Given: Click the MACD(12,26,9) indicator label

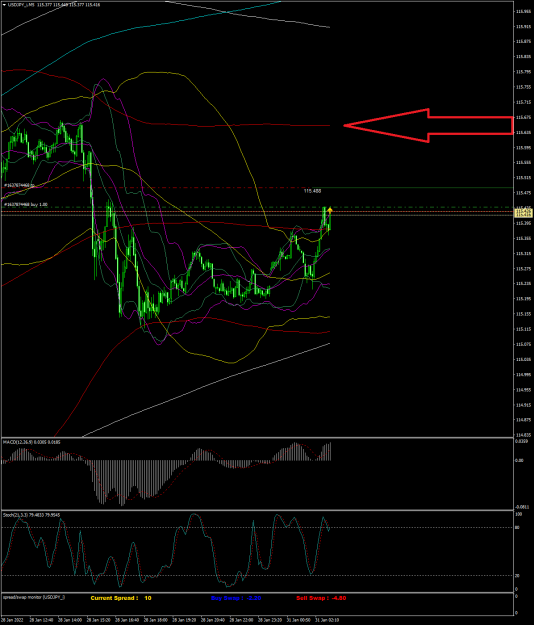Looking at the screenshot, I should click(x=31, y=442).
